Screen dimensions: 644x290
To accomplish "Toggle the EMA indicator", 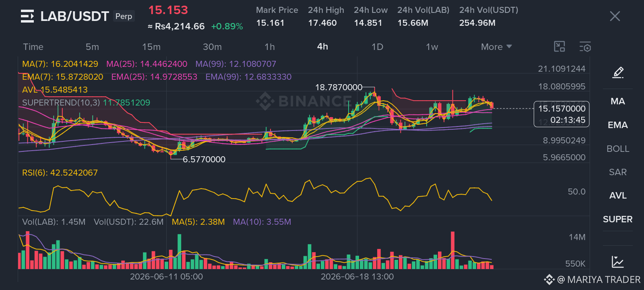I will click(x=618, y=125).
